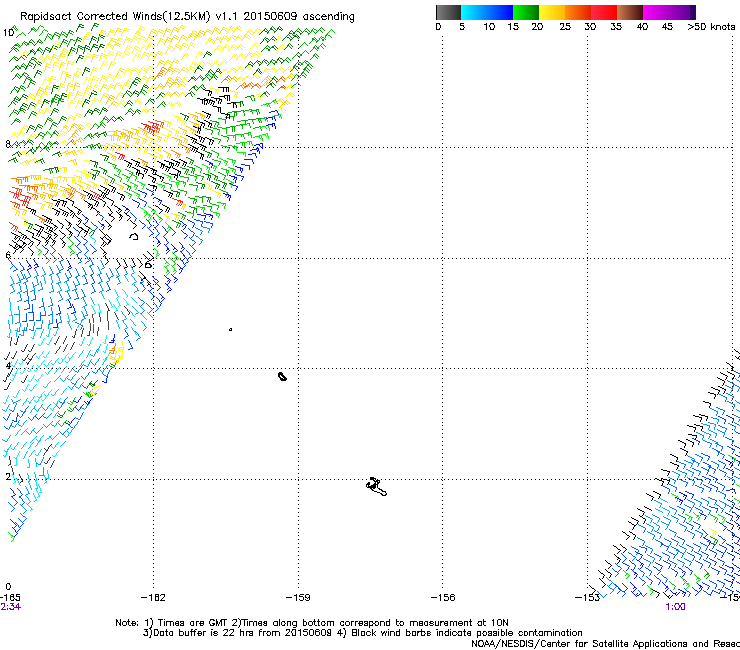Click the purple swath time 2:34
This screenshot has width=740, height=650.
click(10, 607)
